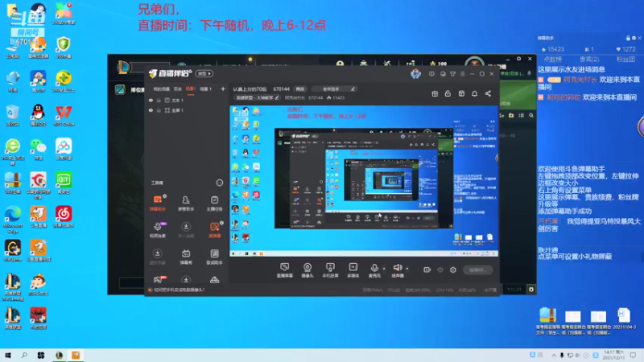Click the stream preview thumbnail
The width and height of the screenshot is (644, 362).
[x=364, y=181]
